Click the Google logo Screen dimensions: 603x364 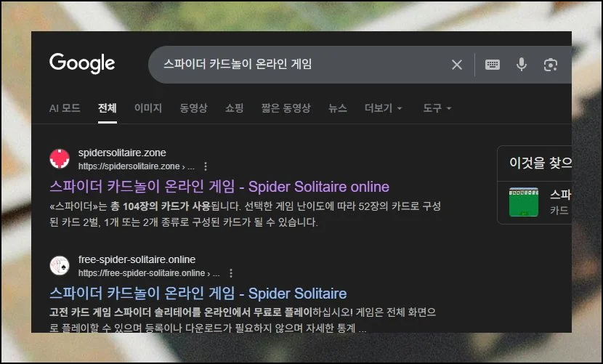click(x=82, y=64)
